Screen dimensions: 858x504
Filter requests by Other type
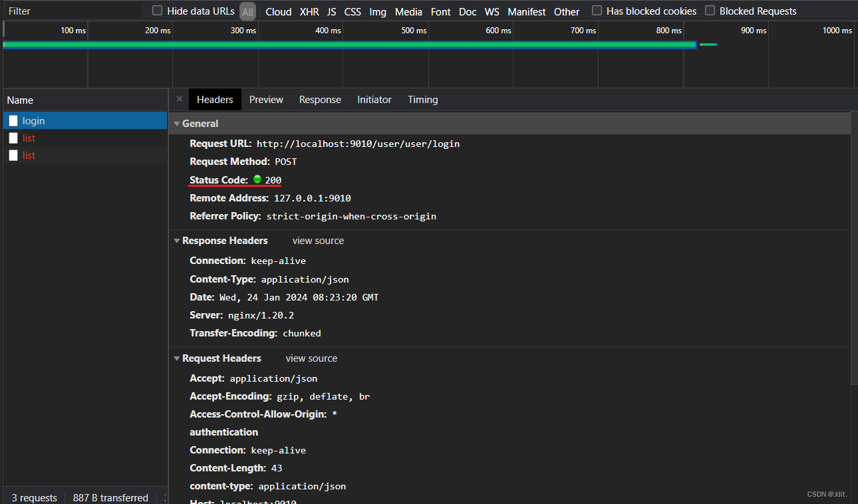click(567, 11)
